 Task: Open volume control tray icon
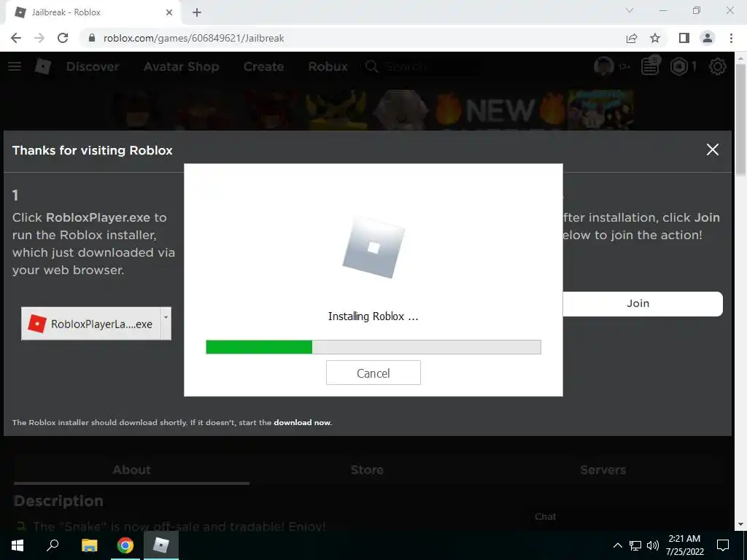click(x=652, y=545)
